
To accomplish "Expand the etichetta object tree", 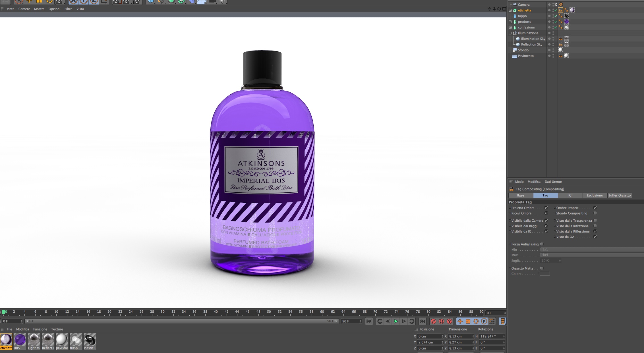I will pos(510,10).
